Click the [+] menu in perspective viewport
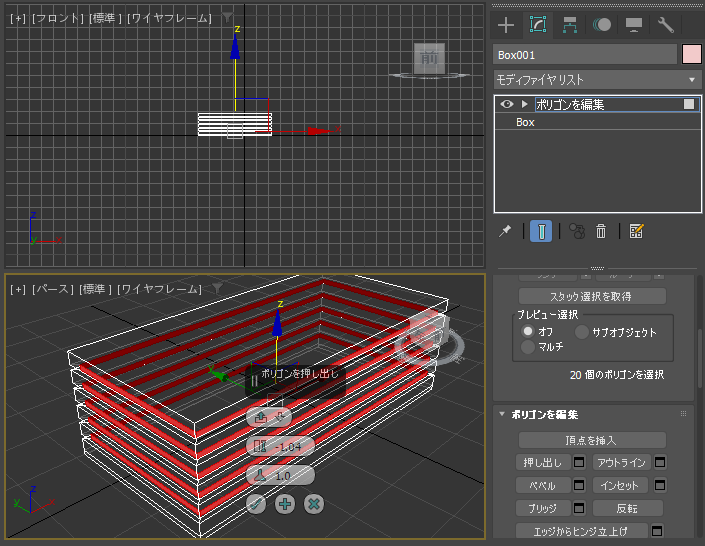Screen dimensions: 705x546 pyautogui.click(x=18, y=289)
